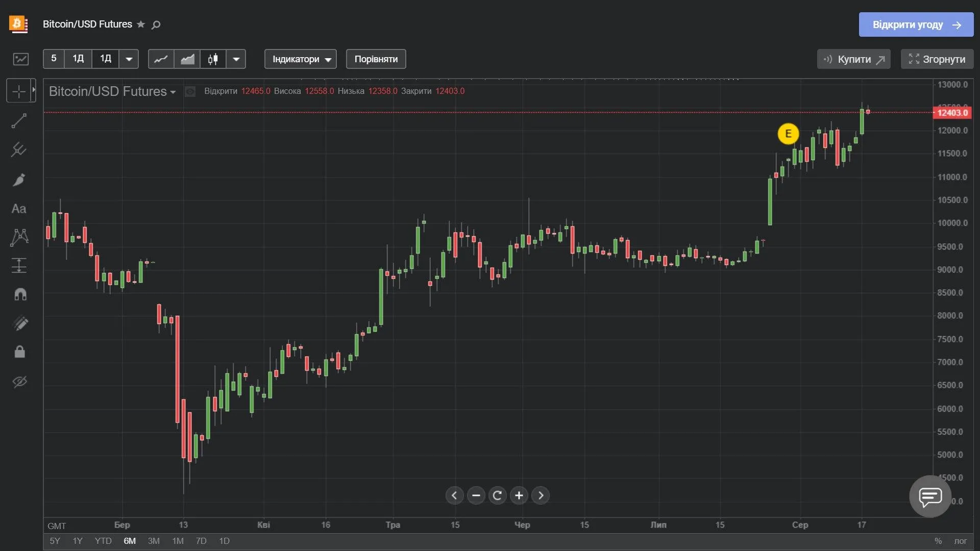980x551 pixels.
Task: Select the 3M time range
Action: [154, 541]
